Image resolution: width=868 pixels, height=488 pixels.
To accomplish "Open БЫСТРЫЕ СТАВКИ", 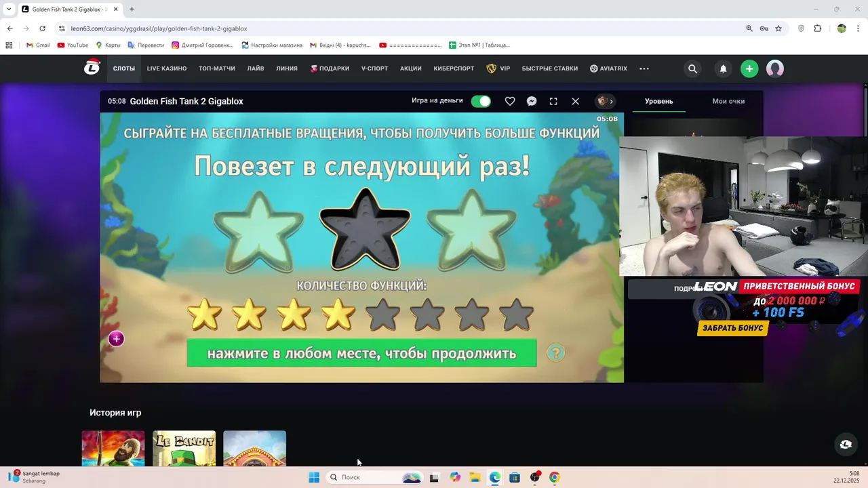I will tap(550, 68).
